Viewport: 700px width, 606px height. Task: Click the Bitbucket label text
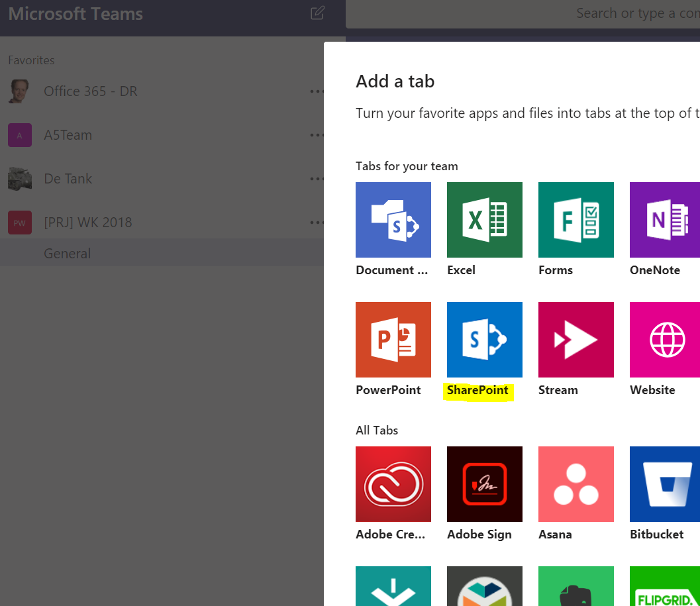tap(657, 534)
